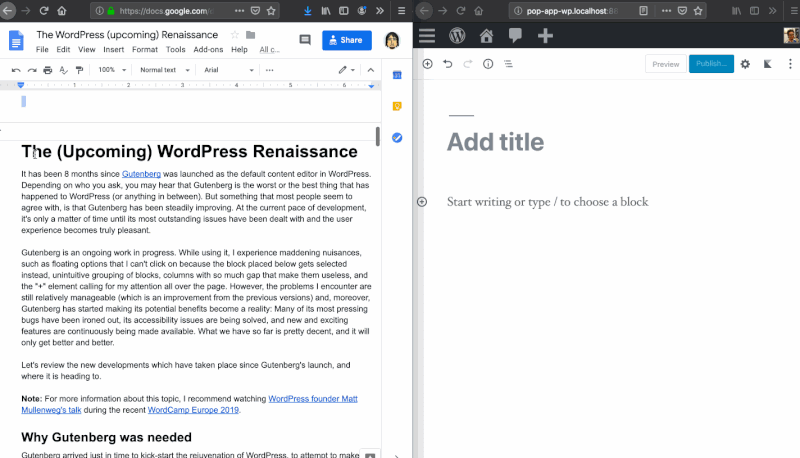Open the Add-ons menu in Docs
The width and height of the screenshot is (800, 458).
point(208,49)
